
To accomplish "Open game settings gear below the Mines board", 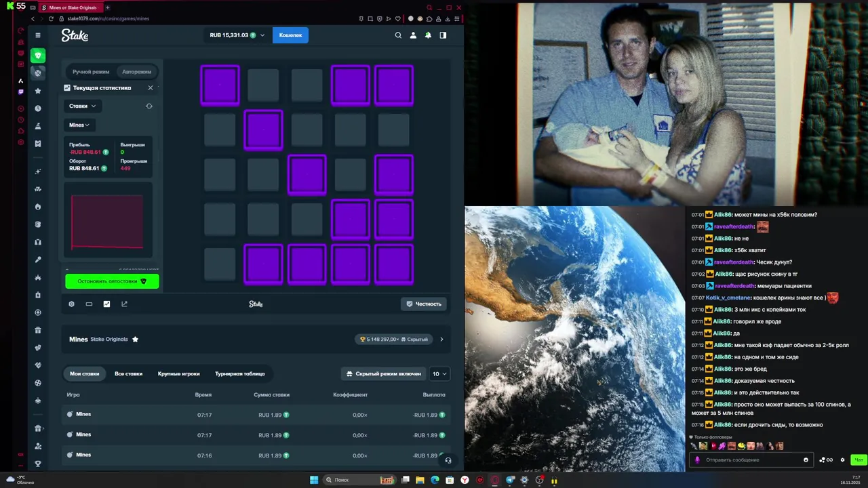I will (71, 304).
